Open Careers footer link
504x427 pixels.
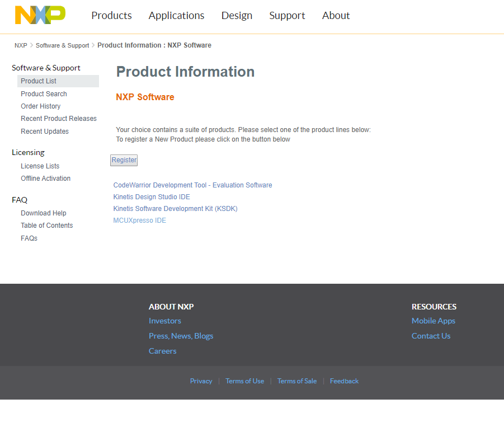pos(163,351)
